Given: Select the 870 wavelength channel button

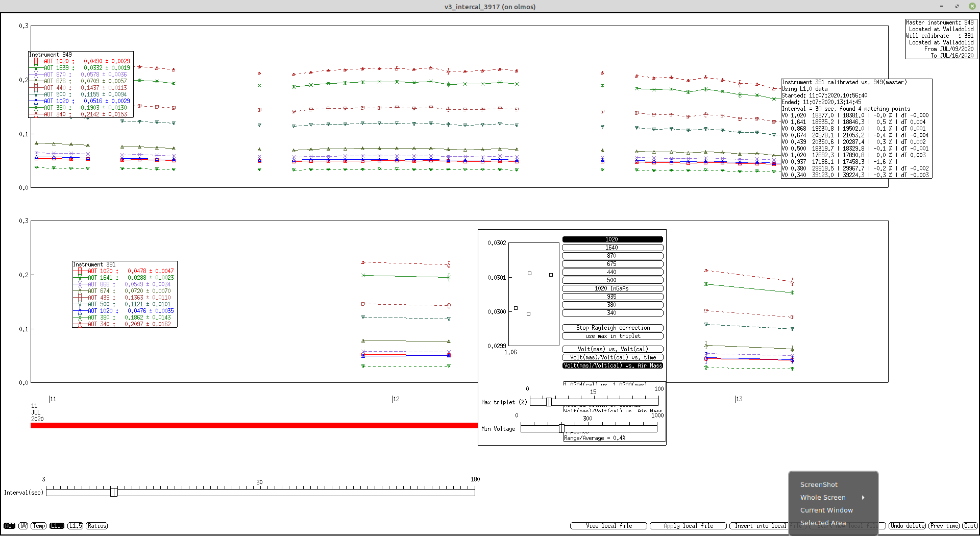Looking at the screenshot, I should (612, 256).
